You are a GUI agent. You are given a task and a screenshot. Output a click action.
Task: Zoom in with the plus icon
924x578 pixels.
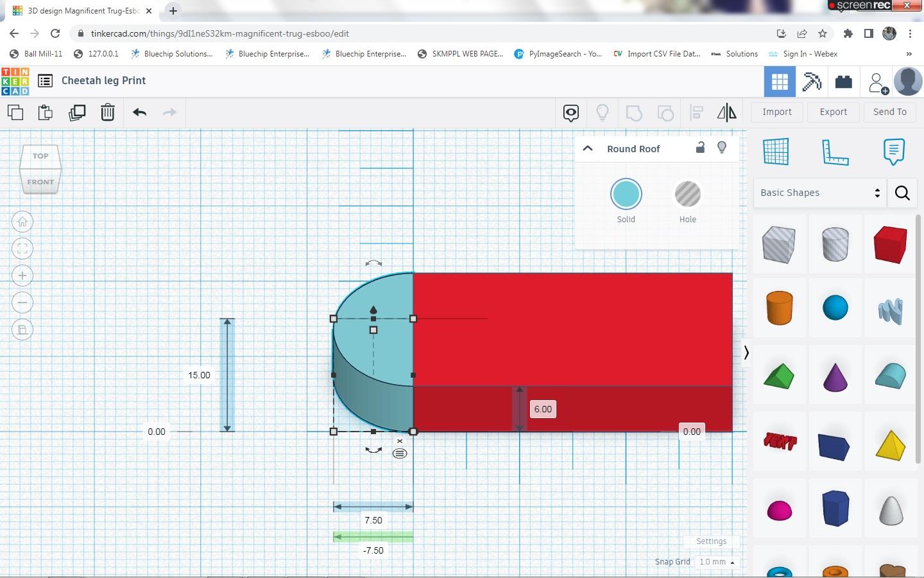22,276
